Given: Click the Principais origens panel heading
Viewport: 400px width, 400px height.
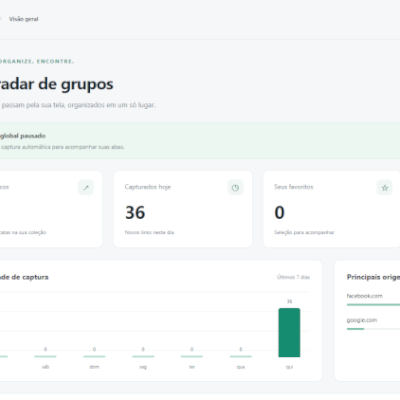Looking at the screenshot, I should click(x=373, y=277).
